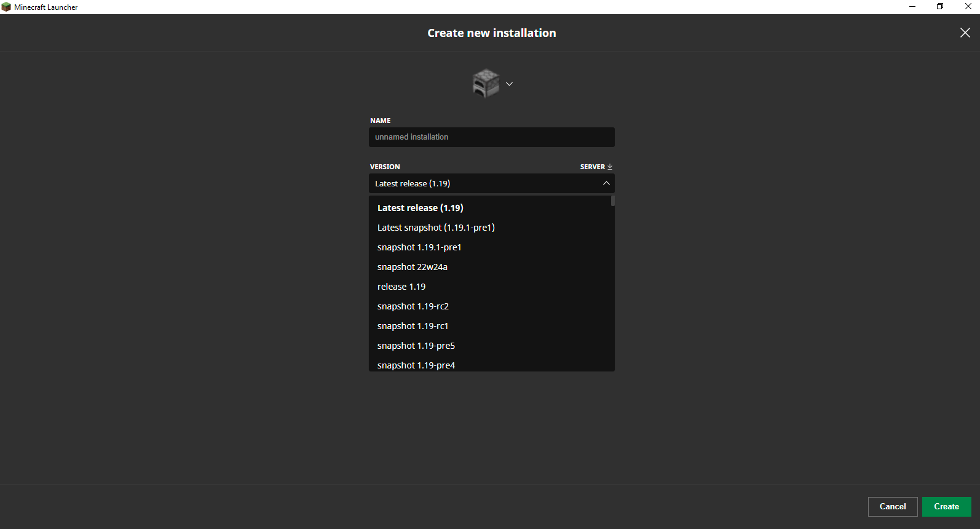Viewport: 980px width, 529px height.
Task: Minimize the Minecraft Launcher window
Action: [x=912, y=7]
